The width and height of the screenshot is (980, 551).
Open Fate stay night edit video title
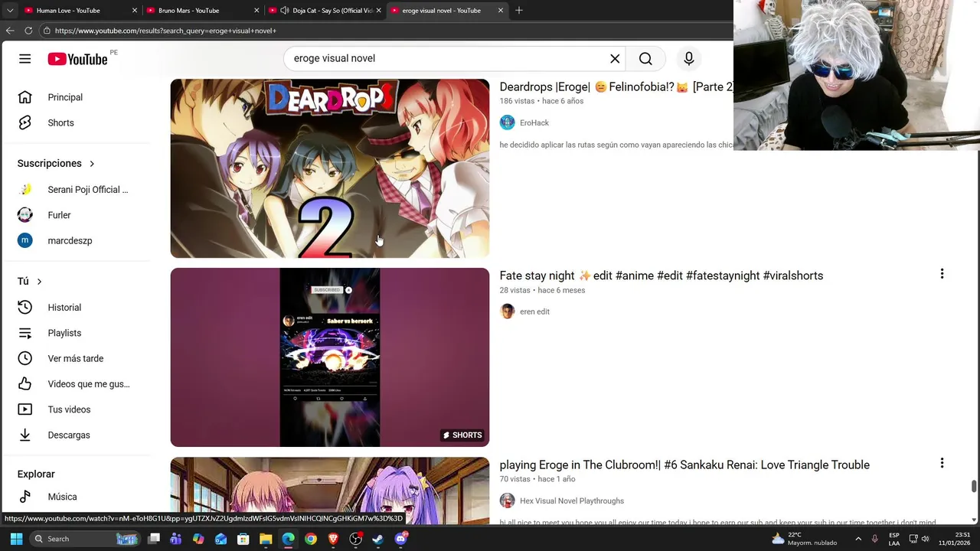(661, 275)
